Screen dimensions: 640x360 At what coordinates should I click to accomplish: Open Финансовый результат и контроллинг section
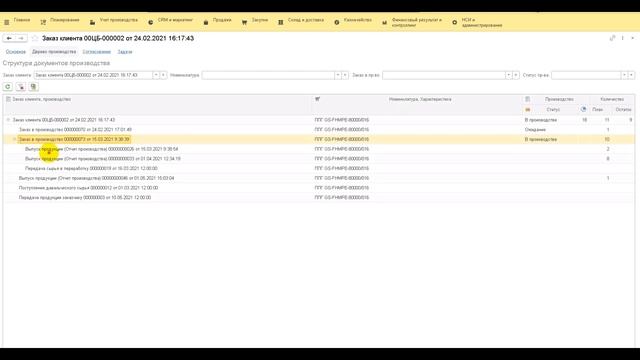pyautogui.click(x=412, y=22)
